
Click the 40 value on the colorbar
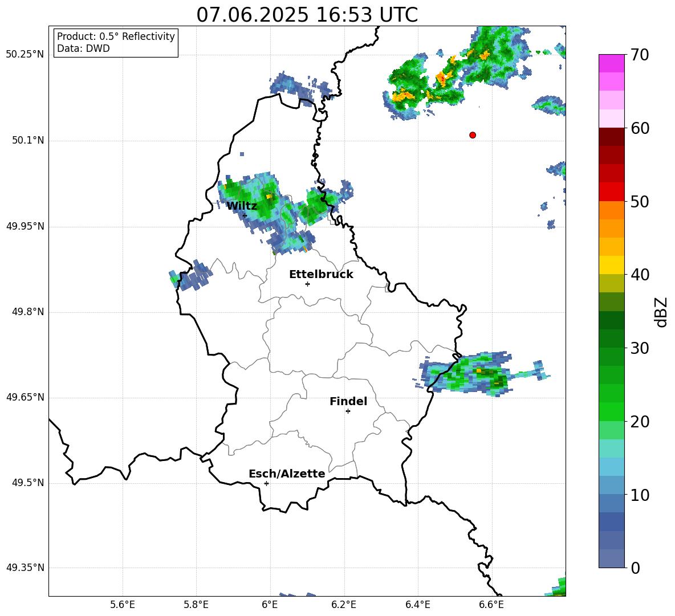click(x=640, y=275)
